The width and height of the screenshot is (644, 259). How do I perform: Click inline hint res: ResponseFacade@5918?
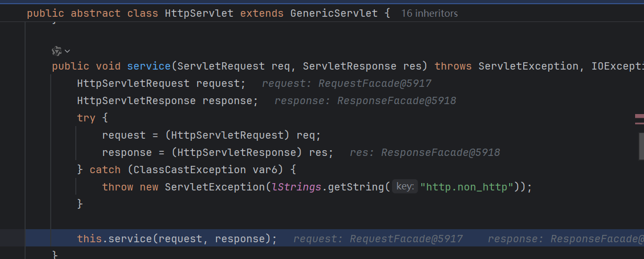[x=425, y=152]
